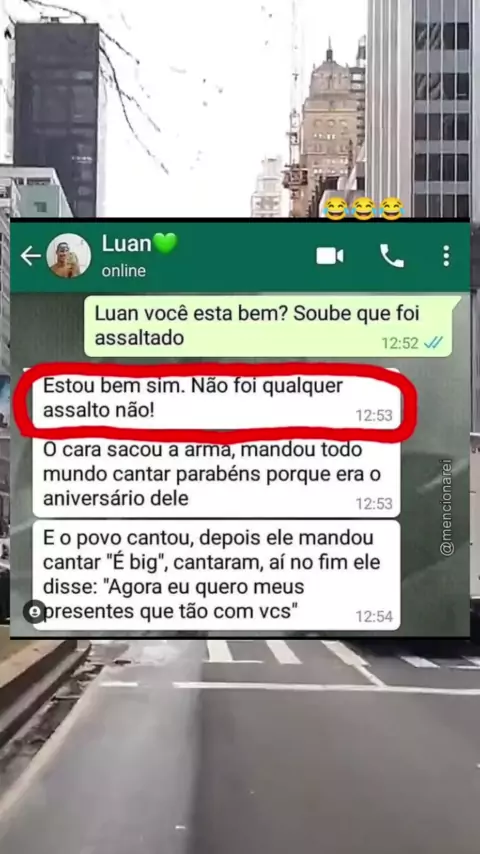480x854 pixels.
Task: Select message "Luan você esta bem?"
Action: pyautogui.click(x=268, y=326)
